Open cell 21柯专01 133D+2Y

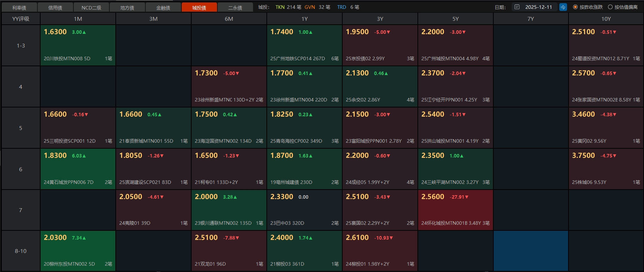[229, 169]
